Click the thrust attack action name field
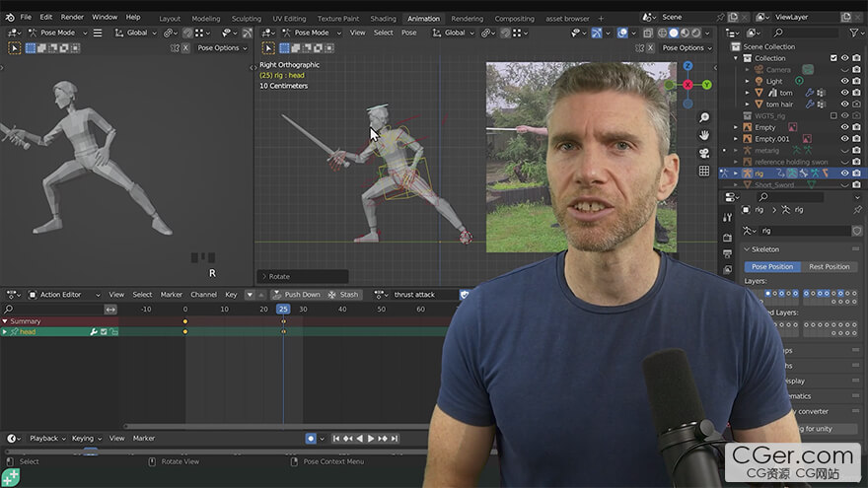This screenshot has height=488, width=868. coord(424,295)
